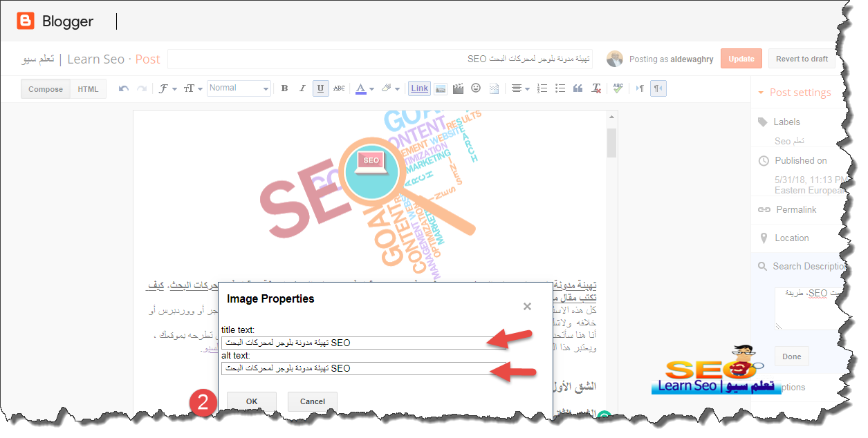The image size is (868, 438).
Task: Insert a video with the clapperboard icon
Action: tap(458, 88)
